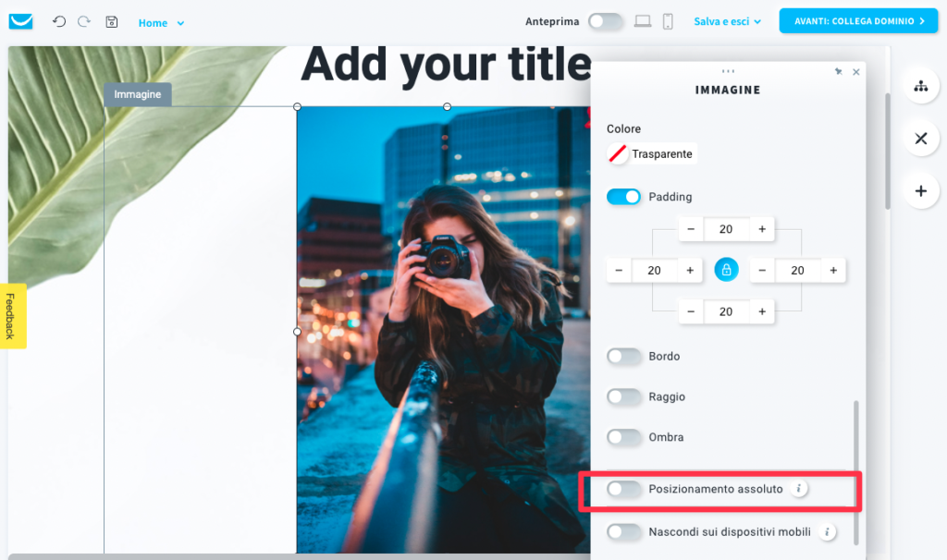This screenshot has width=947, height=560.
Task: Click the undo arrow icon
Action: [x=58, y=22]
